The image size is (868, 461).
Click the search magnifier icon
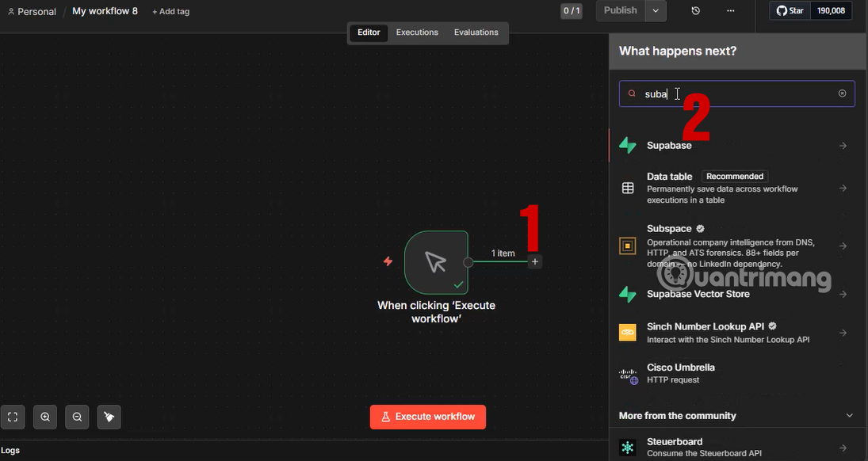[632, 93]
